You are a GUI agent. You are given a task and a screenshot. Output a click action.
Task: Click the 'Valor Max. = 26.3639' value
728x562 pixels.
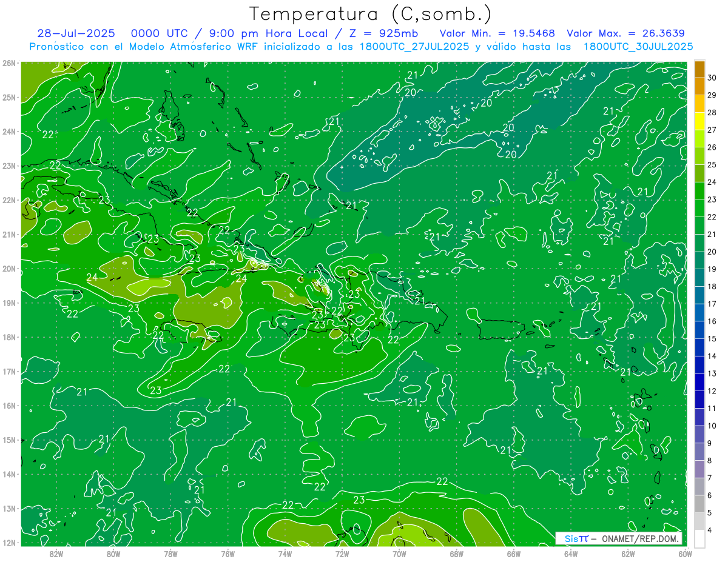(626, 33)
